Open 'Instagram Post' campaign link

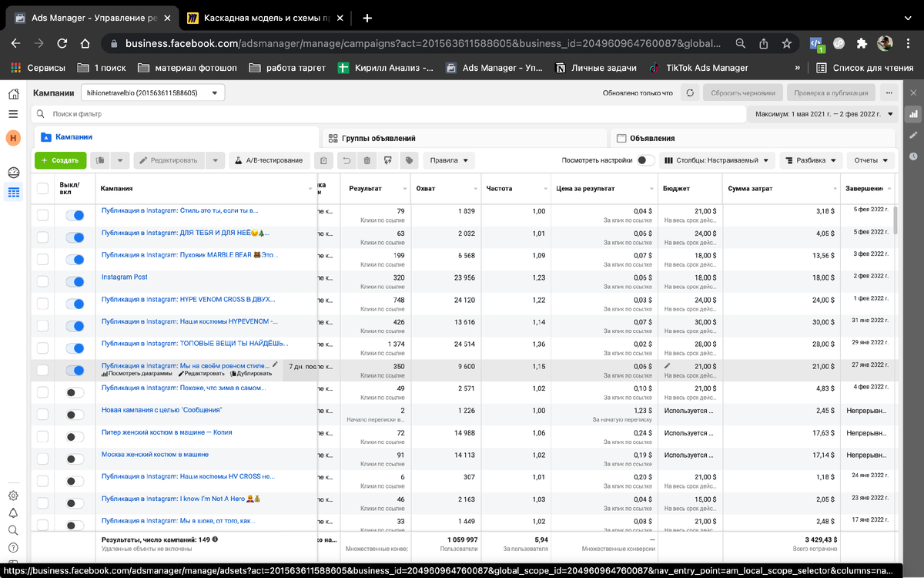click(124, 277)
